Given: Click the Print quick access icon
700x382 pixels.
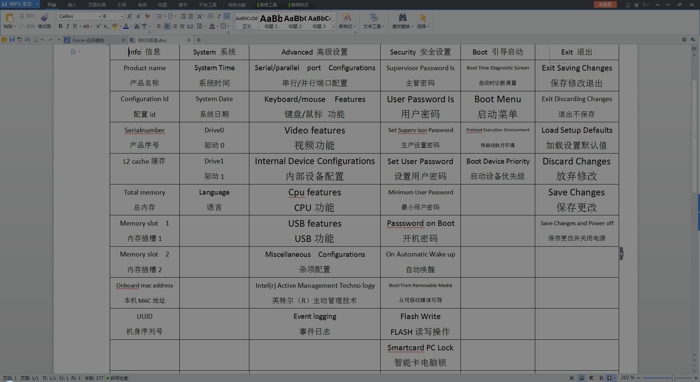Looking at the screenshot, I should click(x=27, y=40).
